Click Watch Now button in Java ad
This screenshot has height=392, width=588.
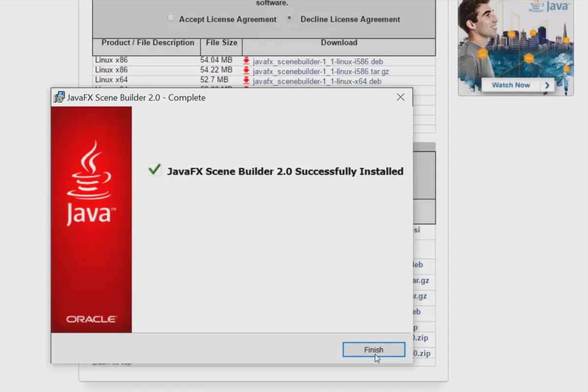pos(517,85)
